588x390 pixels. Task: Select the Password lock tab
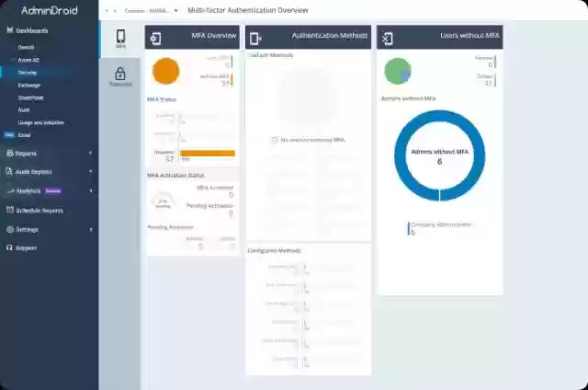pos(120,76)
